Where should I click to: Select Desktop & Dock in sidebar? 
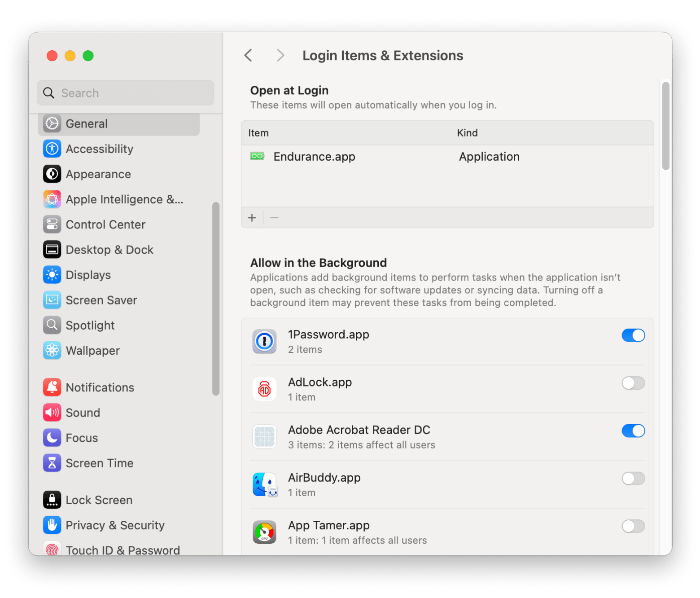[x=109, y=250]
